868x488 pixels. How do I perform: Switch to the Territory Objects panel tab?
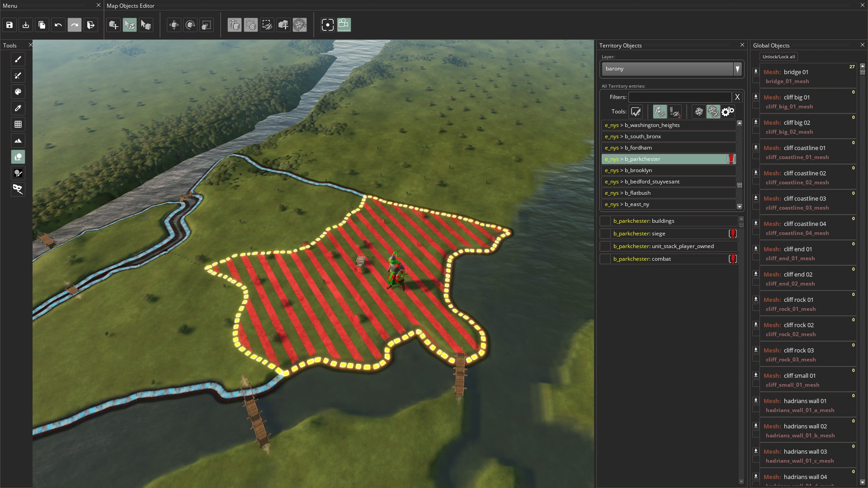621,45
